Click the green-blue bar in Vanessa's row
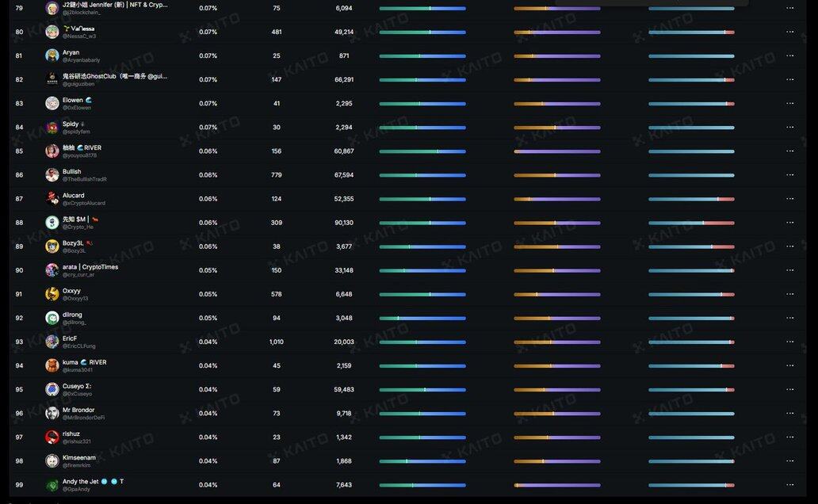Image resolution: width=818 pixels, height=504 pixels. tap(422, 32)
